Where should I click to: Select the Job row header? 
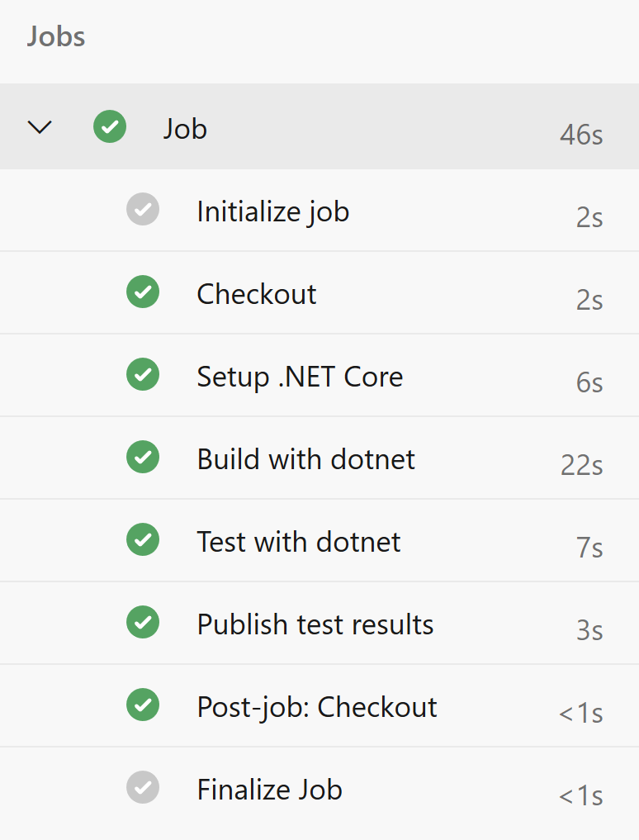[185, 128]
